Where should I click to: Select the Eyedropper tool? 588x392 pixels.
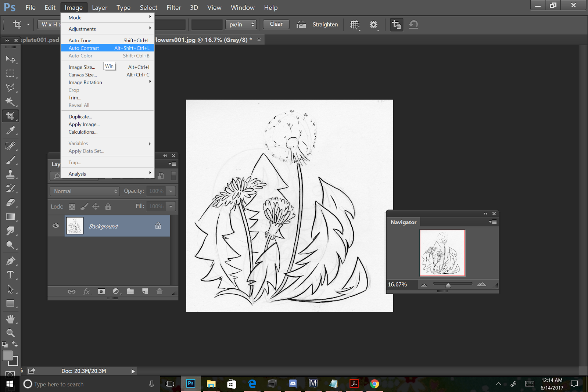[10, 130]
